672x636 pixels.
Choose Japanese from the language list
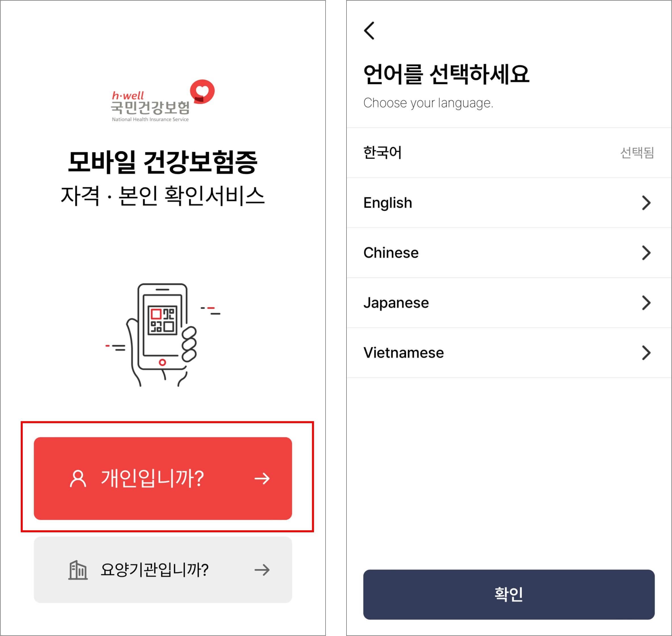coord(509,303)
